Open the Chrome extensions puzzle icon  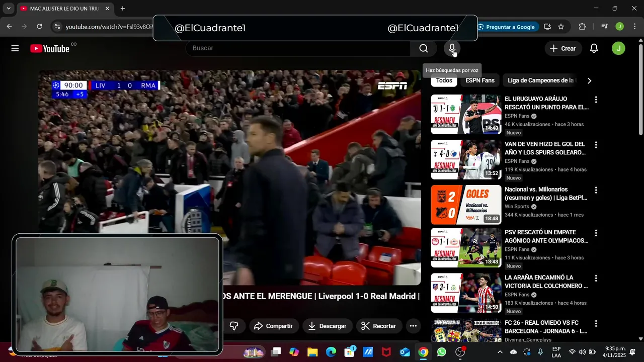click(x=582, y=27)
